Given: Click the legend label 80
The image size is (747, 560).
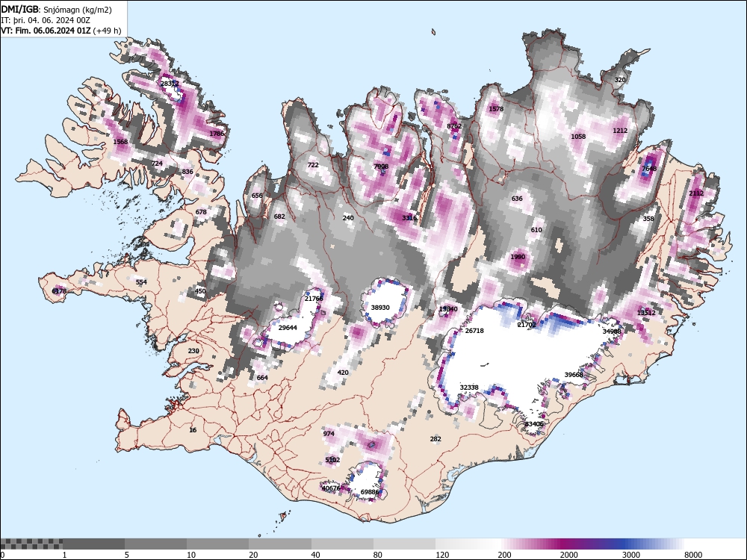Looking at the screenshot, I should point(378,555).
